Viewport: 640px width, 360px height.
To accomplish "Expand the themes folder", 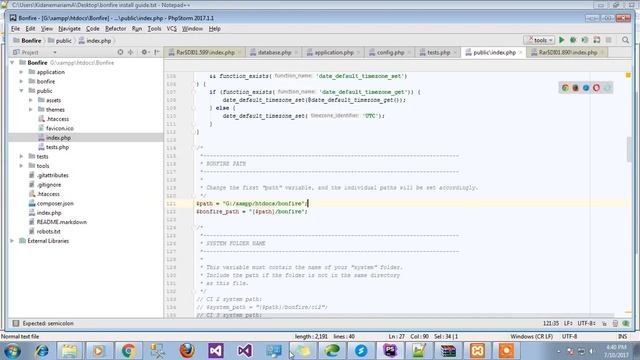I will (31, 109).
